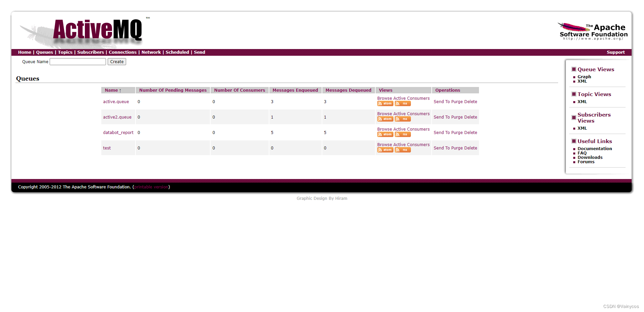Focus the Queue Name input field
Screen dimensions: 644x312
[78, 62]
